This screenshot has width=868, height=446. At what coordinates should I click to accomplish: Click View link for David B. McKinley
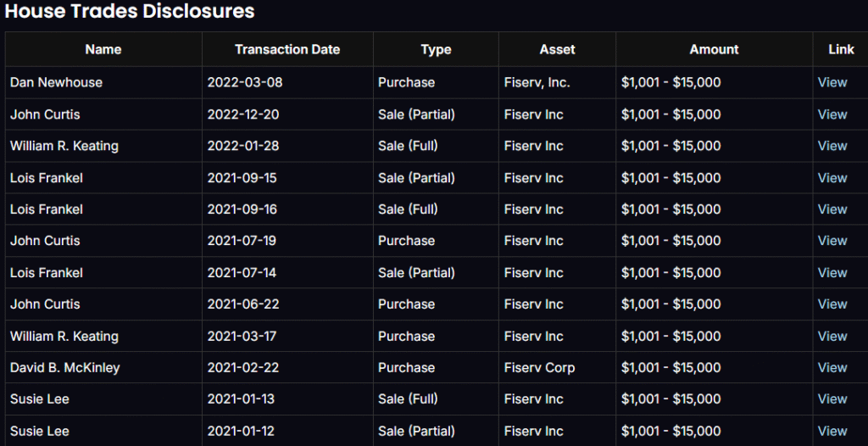832,368
